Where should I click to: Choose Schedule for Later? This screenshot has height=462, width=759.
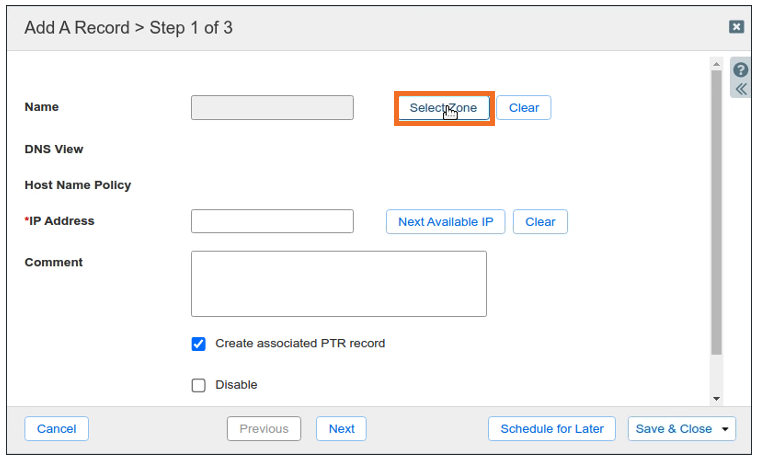point(552,429)
